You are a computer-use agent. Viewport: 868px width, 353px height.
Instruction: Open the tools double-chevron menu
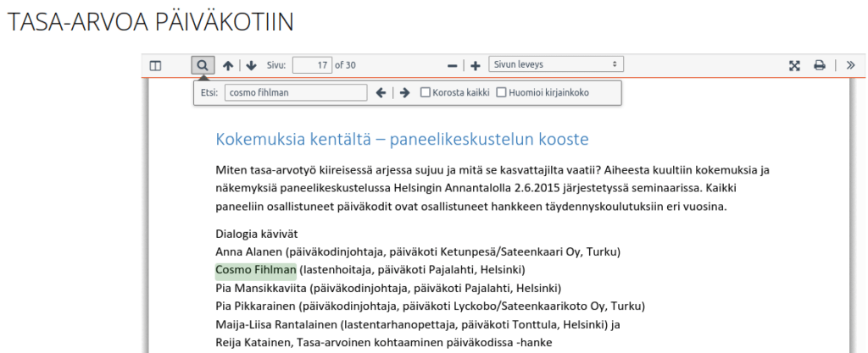click(x=850, y=65)
